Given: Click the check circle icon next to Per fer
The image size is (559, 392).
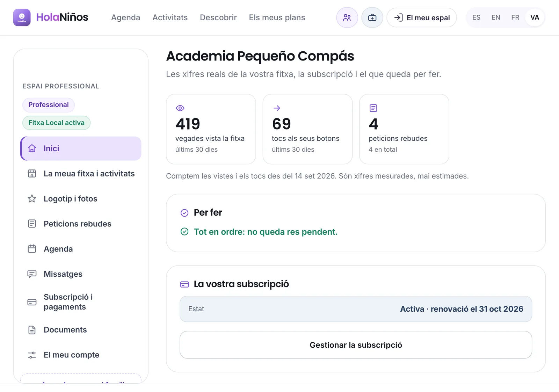Looking at the screenshot, I should tap(184, 213).
